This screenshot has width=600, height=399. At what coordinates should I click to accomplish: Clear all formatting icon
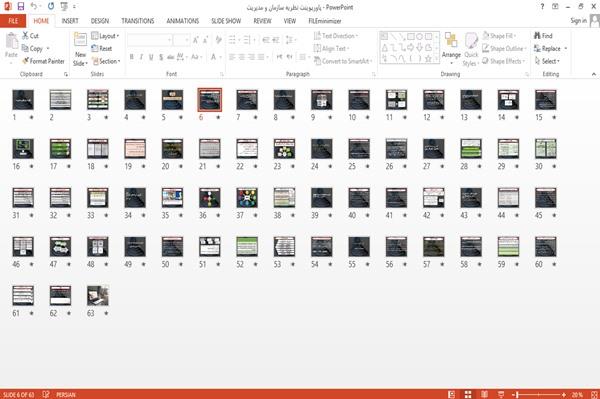[218, 40]
